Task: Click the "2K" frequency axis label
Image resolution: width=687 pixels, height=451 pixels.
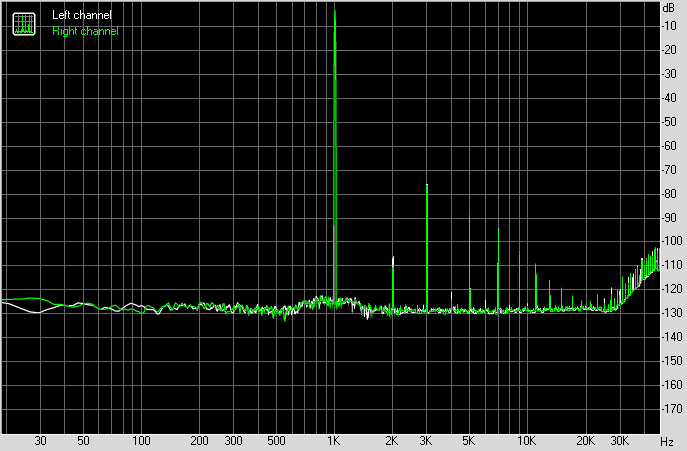Action: pyautogui.click(x=392, y=440)
